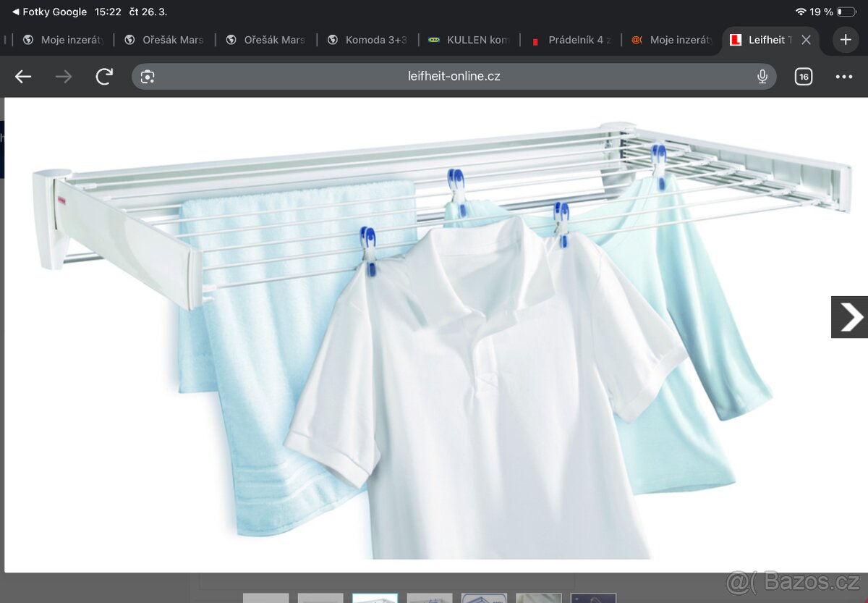Show next product image with right arrow
Image resolution: width=868 pixels, height=603 pixels.
tap(849, 317)
